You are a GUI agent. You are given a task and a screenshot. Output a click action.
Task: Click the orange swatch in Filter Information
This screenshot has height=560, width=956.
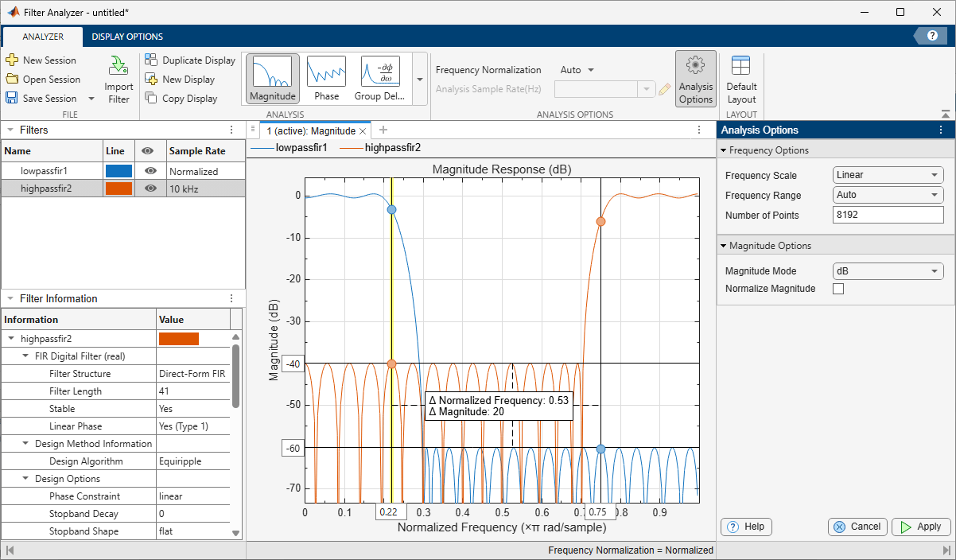tap(179, 339)
